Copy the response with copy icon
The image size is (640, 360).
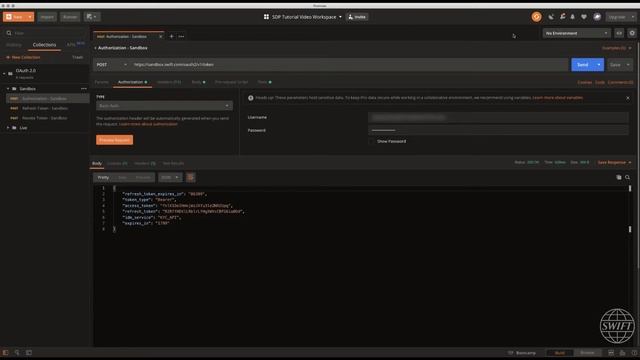pyautogui.click(x=619, y=178)
